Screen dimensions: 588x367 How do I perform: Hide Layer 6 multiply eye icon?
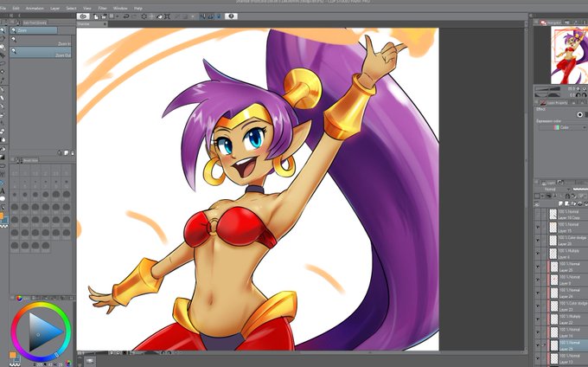pos(538,254)
